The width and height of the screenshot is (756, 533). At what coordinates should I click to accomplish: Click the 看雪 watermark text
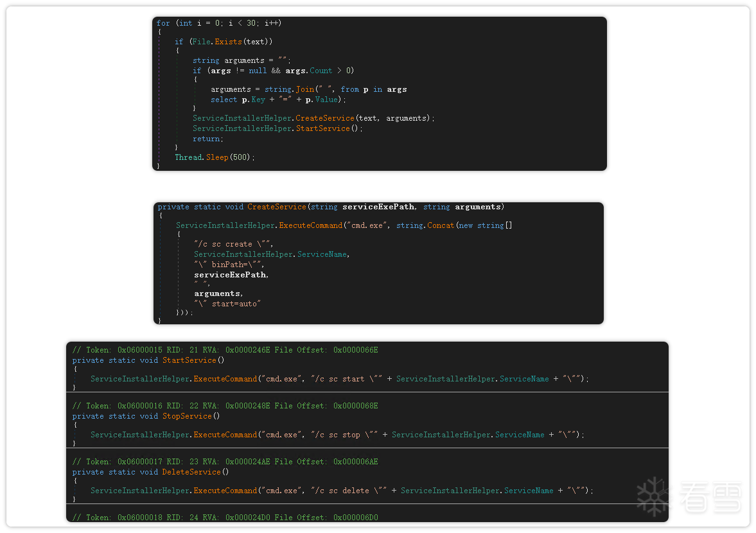(711, 496)
